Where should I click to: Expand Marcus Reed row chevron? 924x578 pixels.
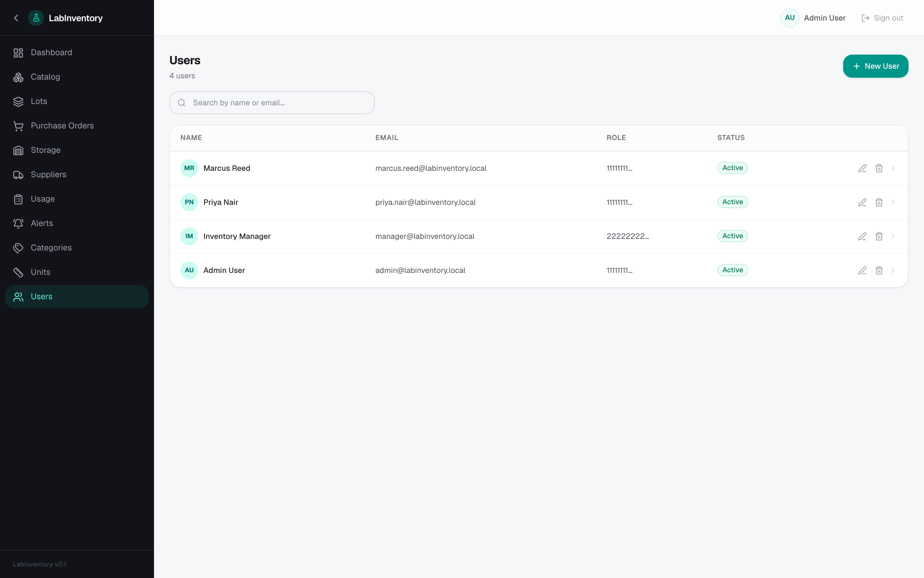point(893,168)
